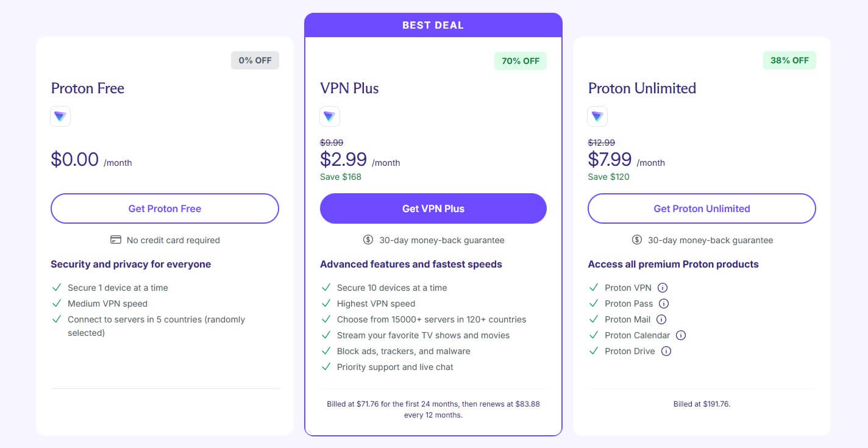
Task: Click the 70% OFF badge
Action: coord(520,60)
